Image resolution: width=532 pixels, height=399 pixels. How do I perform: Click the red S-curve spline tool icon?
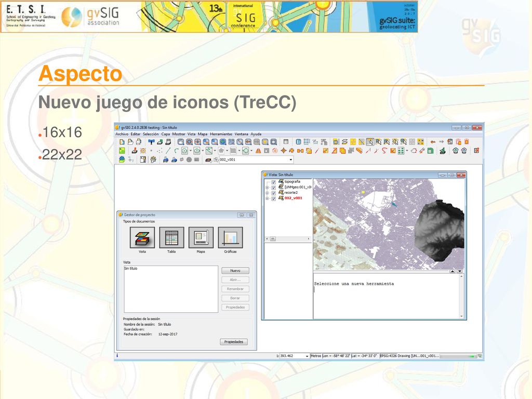[x=384, y=151]
